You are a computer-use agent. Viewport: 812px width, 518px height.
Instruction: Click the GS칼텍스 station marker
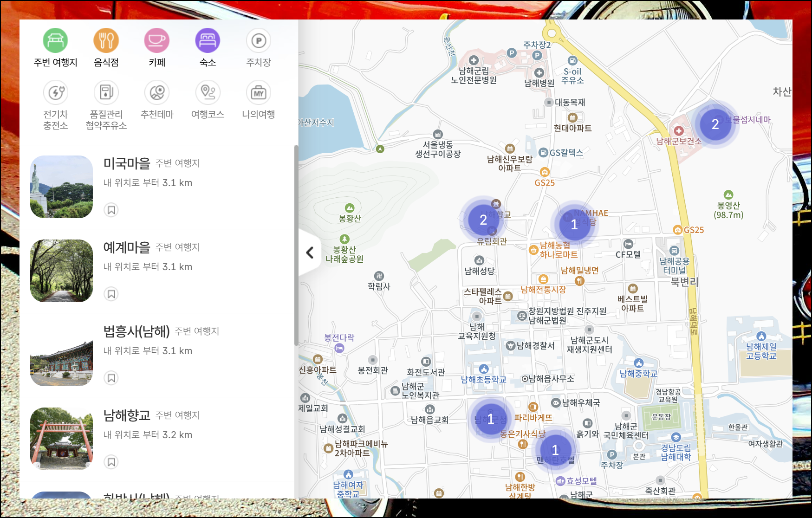point(543,152)
